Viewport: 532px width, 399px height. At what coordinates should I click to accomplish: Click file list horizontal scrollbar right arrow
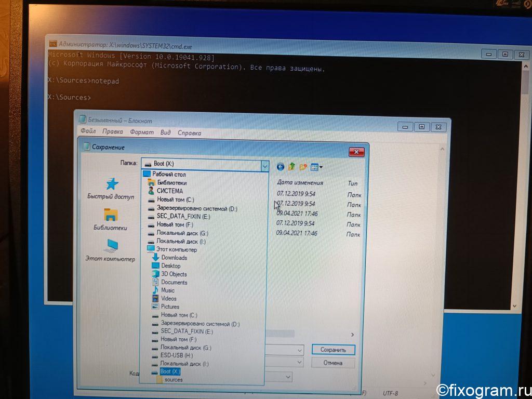tap(353, 335)
